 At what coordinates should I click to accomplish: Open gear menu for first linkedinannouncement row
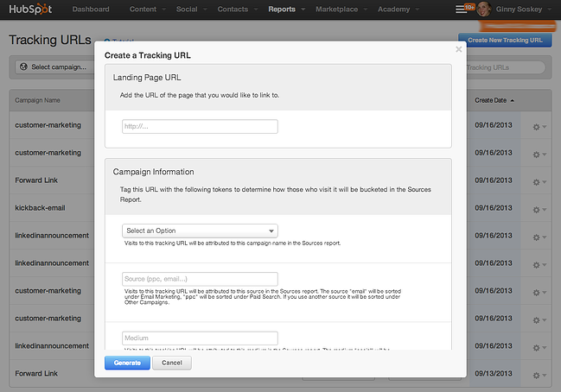pyautogui.click(x=539, y=236)
